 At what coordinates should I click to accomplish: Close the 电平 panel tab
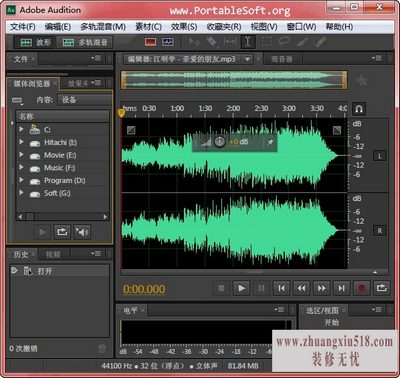tap(143, 311)
